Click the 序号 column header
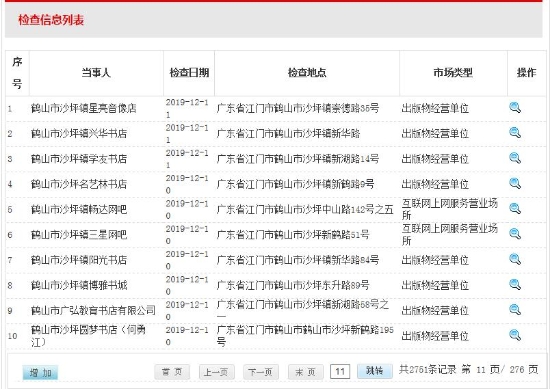This screenshot has height=389, width=550. tap(17, 73)
